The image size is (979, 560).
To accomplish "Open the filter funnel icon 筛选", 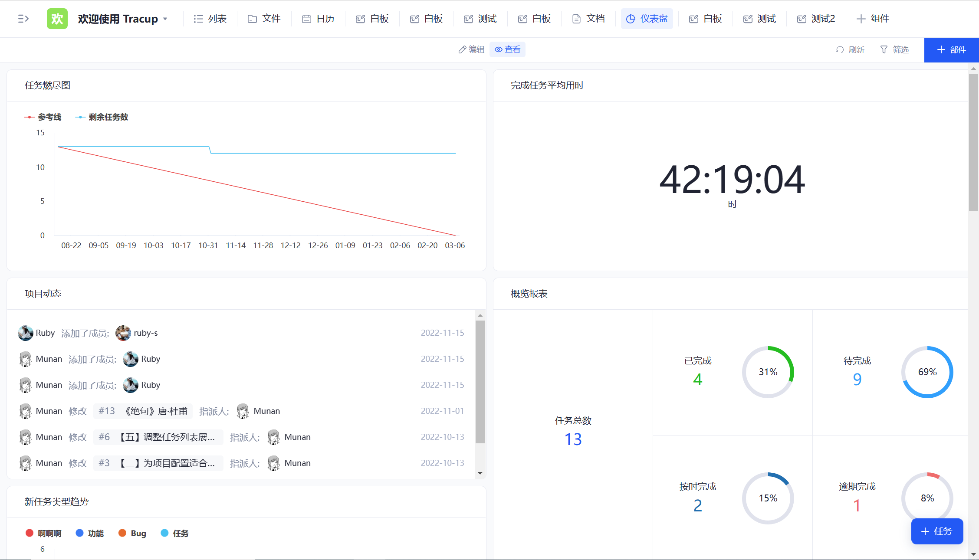I will click(884, 49).
